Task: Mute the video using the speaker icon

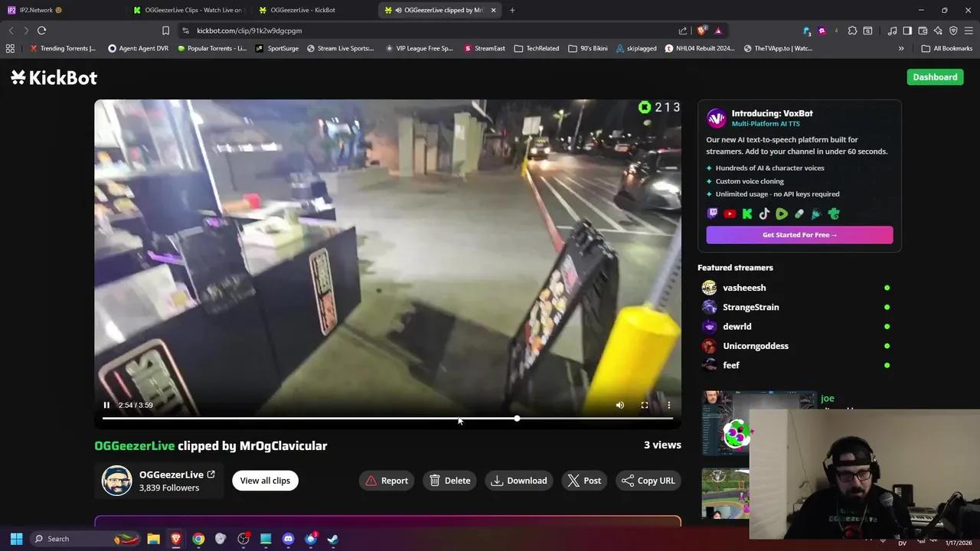Action: pos(620,405)
